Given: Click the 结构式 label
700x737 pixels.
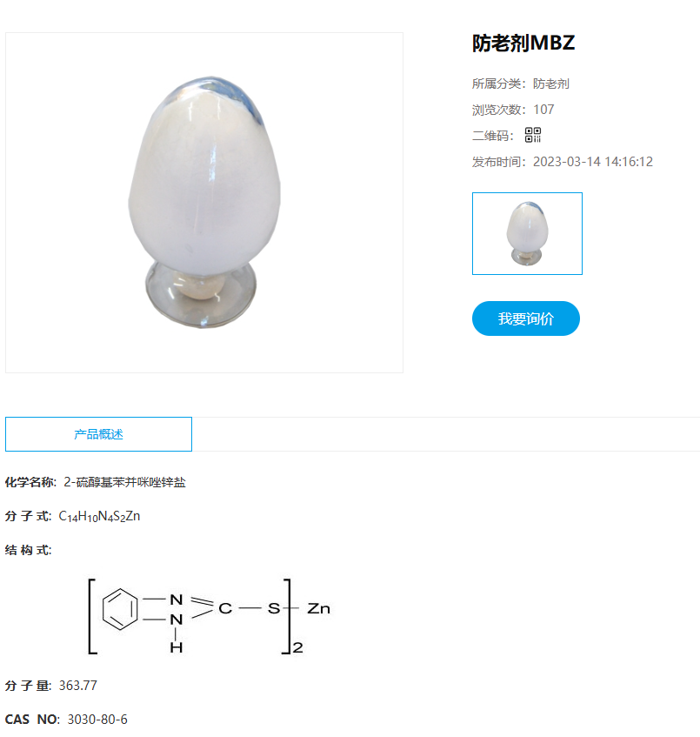Looking at the screenshot, I should tap(28, 550).
